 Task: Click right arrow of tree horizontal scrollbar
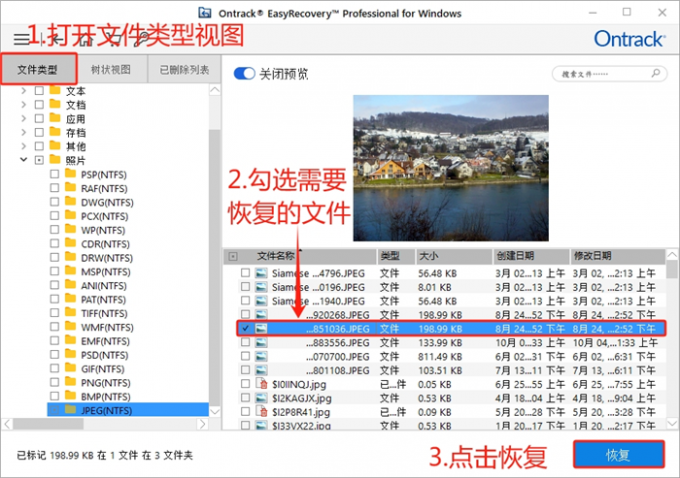click(202, 424)
